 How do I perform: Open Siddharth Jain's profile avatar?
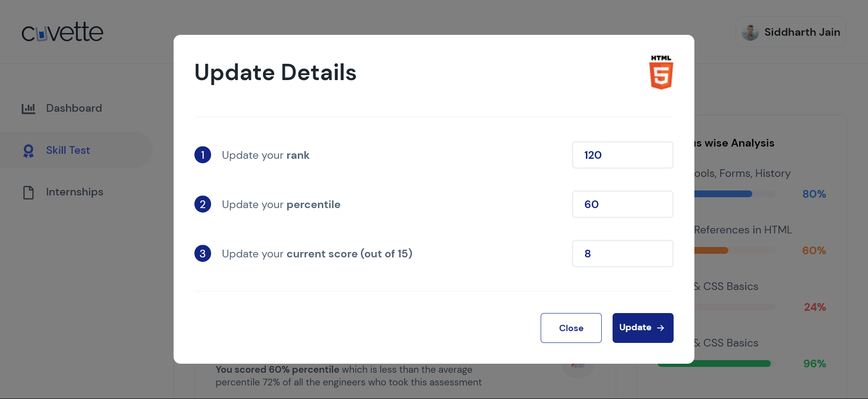pyautogui.click(x=750, y=32)
